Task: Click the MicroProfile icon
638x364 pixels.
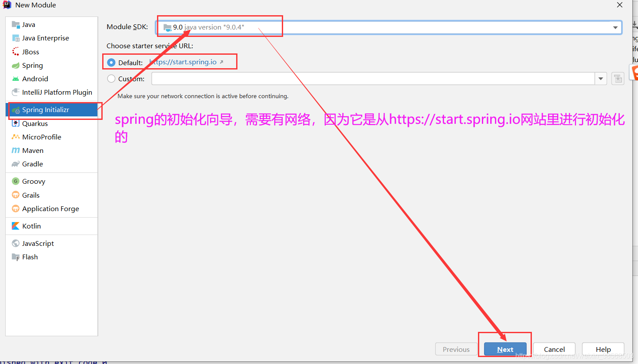Action: pyautogui.click(x=16, y=137)
